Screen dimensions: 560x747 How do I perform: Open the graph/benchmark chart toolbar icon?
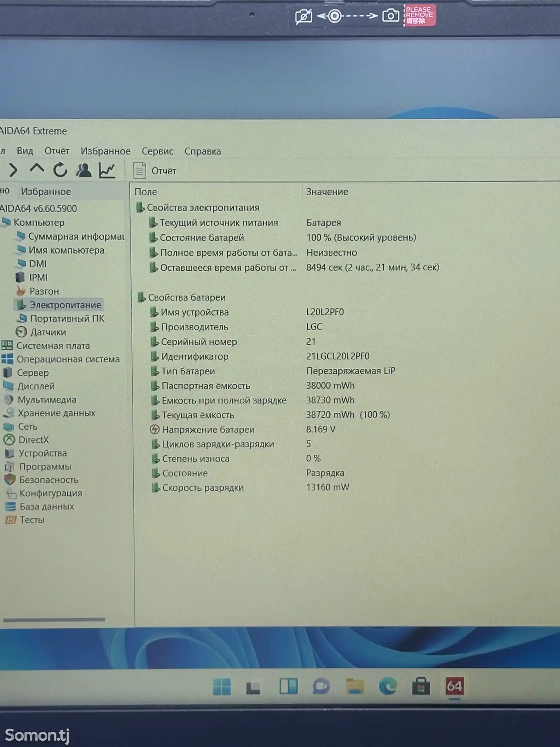pyautogui.click(x=107, y=170)
